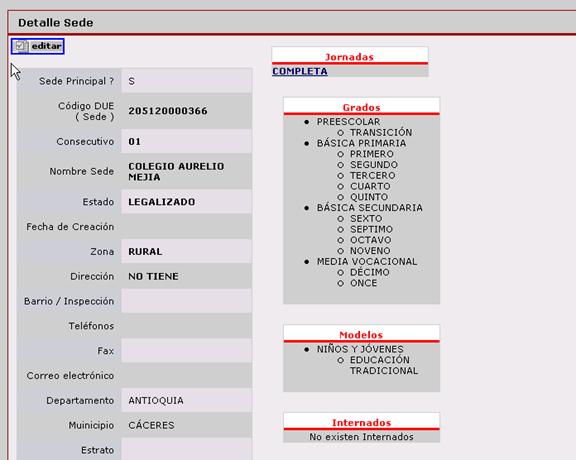Click the Código DUE value 205120000366
This screenshot has width=576, height=460.
point(168,111)
